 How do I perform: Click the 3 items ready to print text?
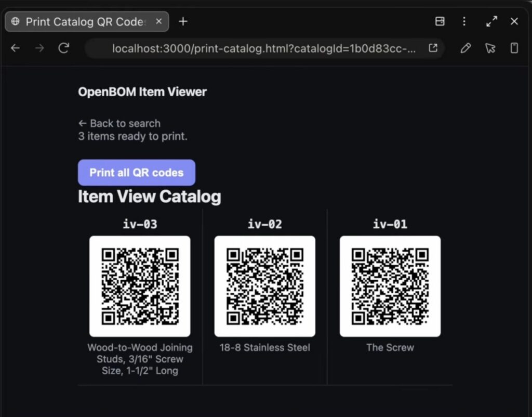tap(132, 136)
